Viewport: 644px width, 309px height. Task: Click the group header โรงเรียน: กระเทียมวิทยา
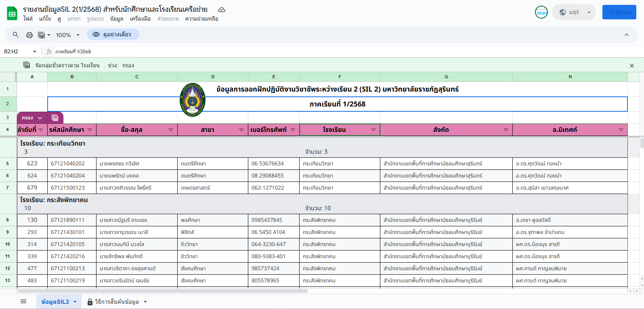(53, 143)
